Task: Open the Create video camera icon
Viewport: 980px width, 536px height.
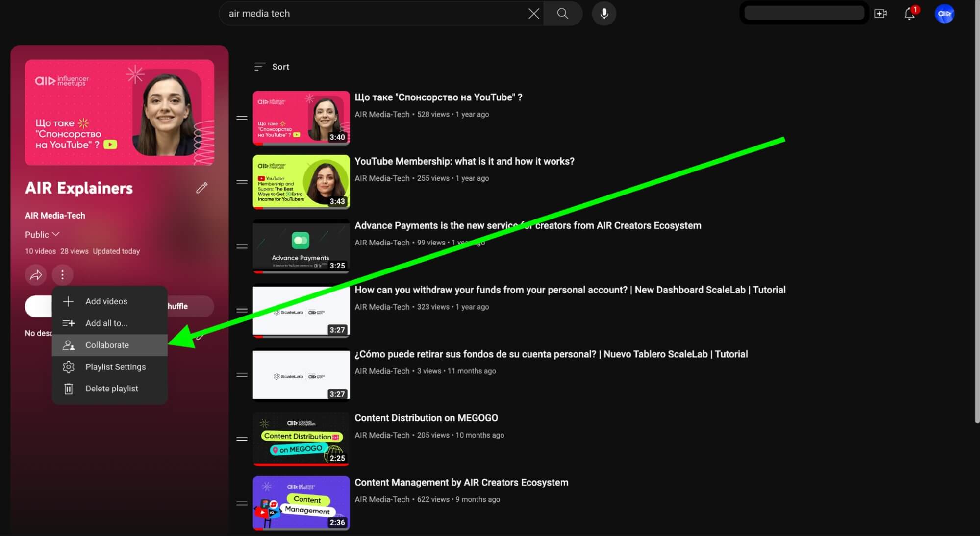Action: coord(880,14)
